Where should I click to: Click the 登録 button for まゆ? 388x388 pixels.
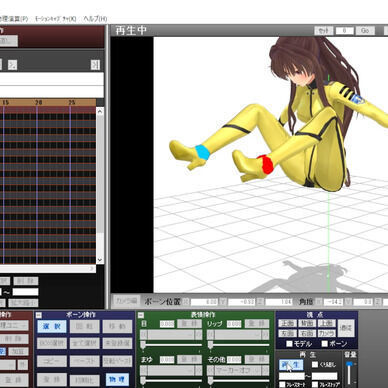189,359
